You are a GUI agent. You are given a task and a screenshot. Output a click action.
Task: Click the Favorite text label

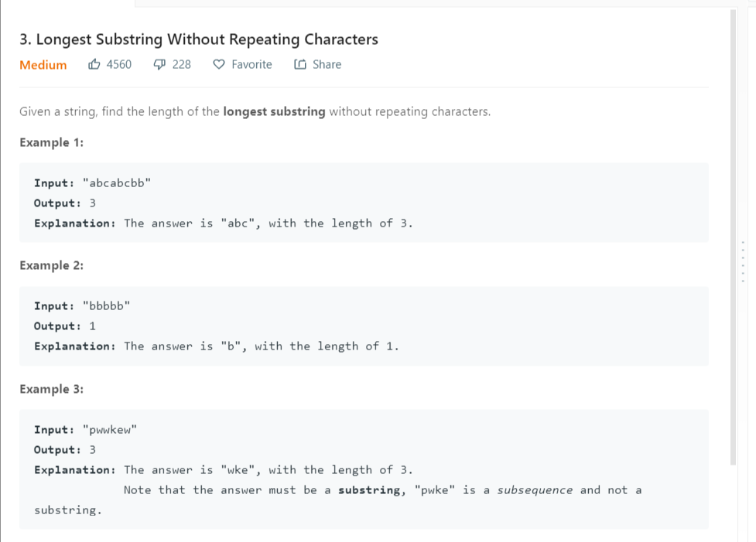click(251, 64)
